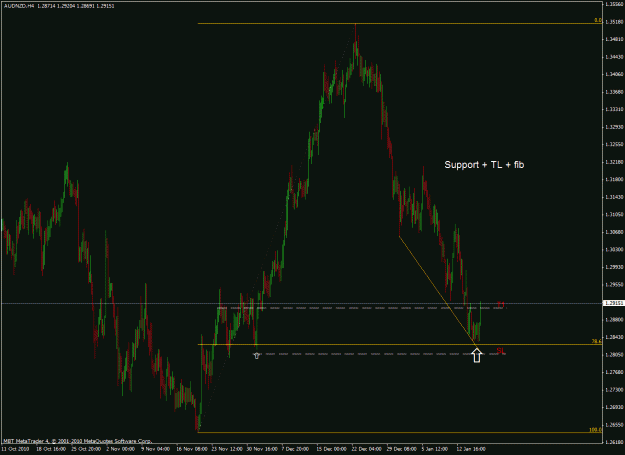Click the 1.28050 price scale value
Screen dimensions: 625x455
614,355
